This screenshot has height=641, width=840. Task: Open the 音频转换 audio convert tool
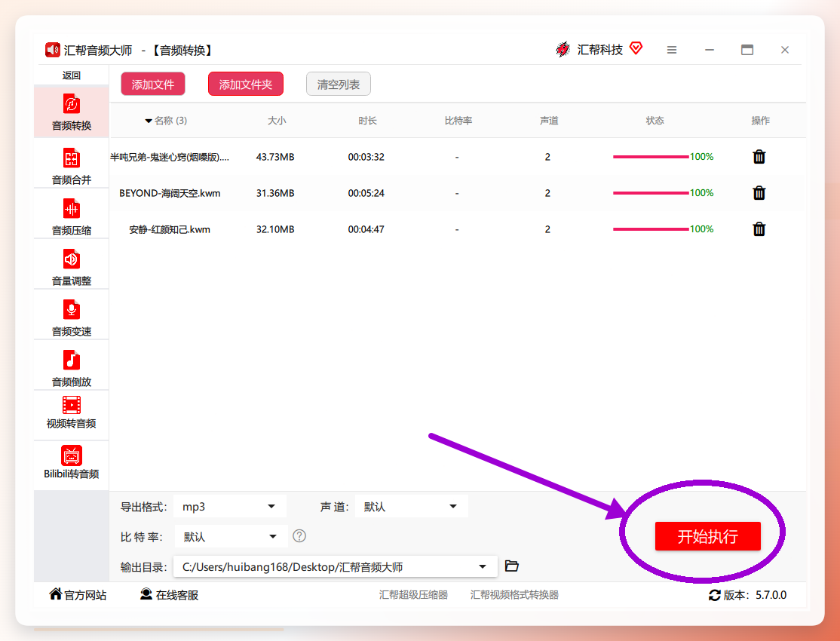pos(71,112)
